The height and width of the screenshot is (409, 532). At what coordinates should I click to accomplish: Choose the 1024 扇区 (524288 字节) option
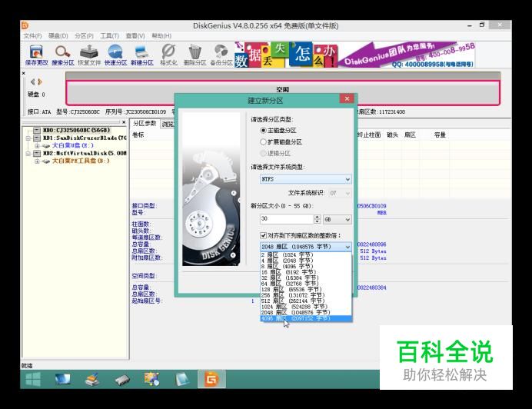click(306, 307)
